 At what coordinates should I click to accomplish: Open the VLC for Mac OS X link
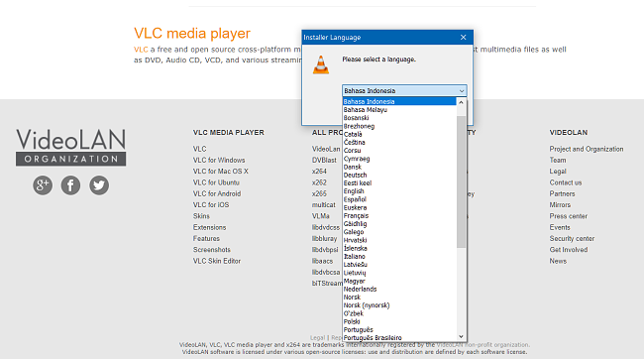pyautogui.click(x=221, y=172)
